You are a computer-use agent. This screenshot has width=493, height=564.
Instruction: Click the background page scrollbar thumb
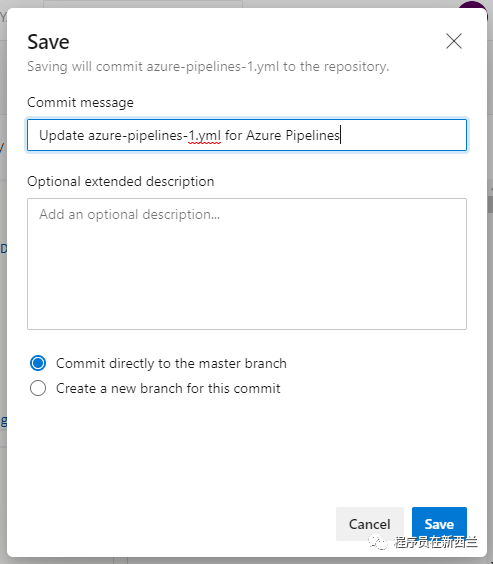pyautogui.click(x=490, y=204)
